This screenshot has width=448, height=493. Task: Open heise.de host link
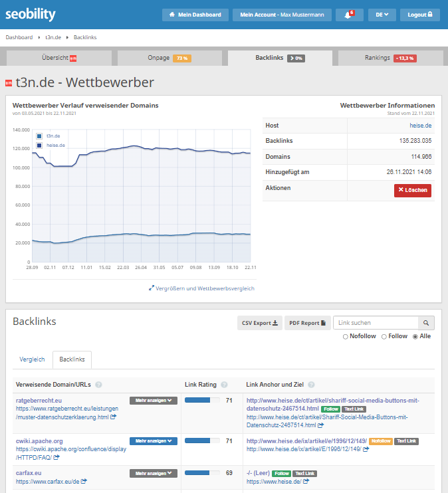point(420,126)
